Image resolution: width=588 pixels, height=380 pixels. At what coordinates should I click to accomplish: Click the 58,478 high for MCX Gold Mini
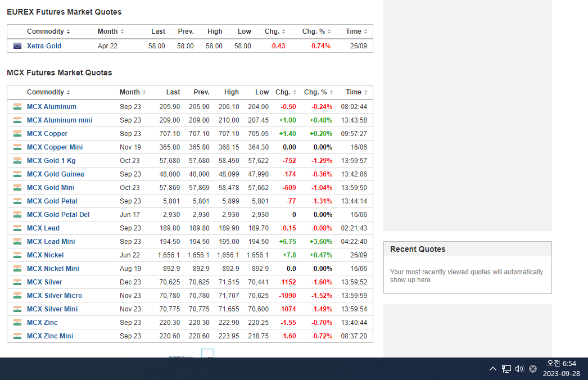pyautogui.click(x=229, y=188)
